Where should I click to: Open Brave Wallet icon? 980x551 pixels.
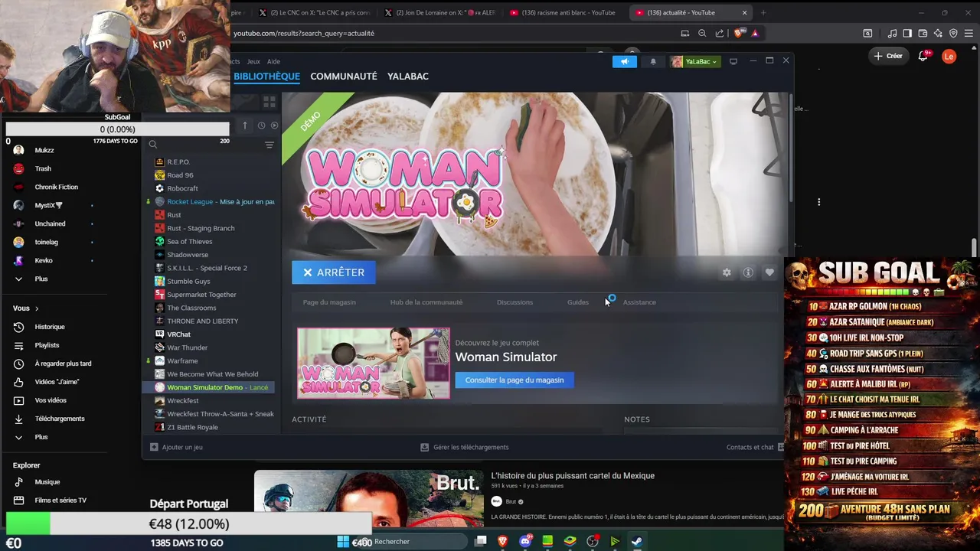(x=923, y=33)
